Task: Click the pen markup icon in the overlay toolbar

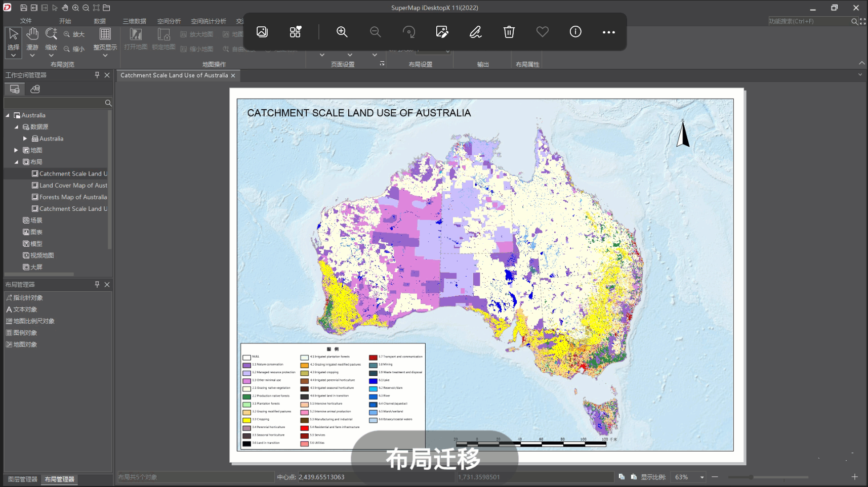Action: (x=476, y=32)
